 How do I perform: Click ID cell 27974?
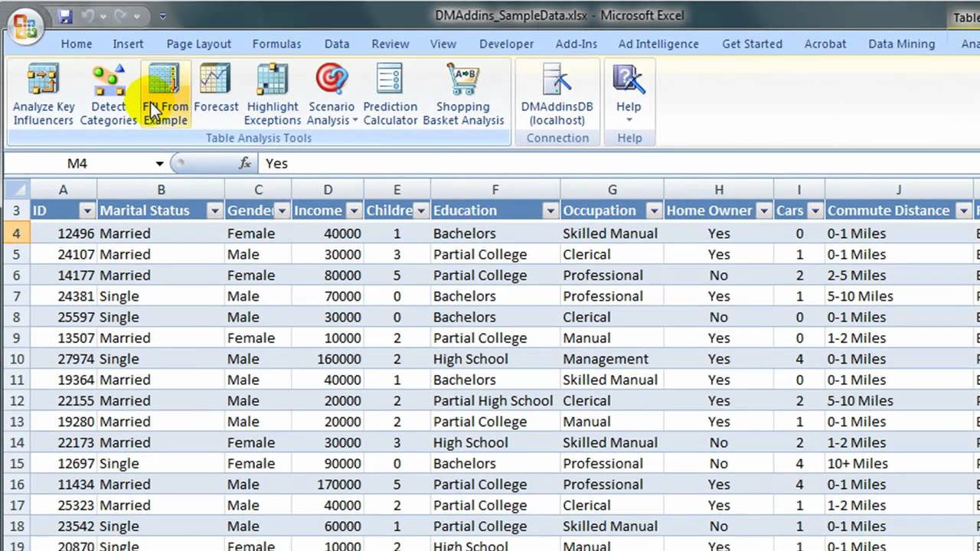[x=64, y=359]
